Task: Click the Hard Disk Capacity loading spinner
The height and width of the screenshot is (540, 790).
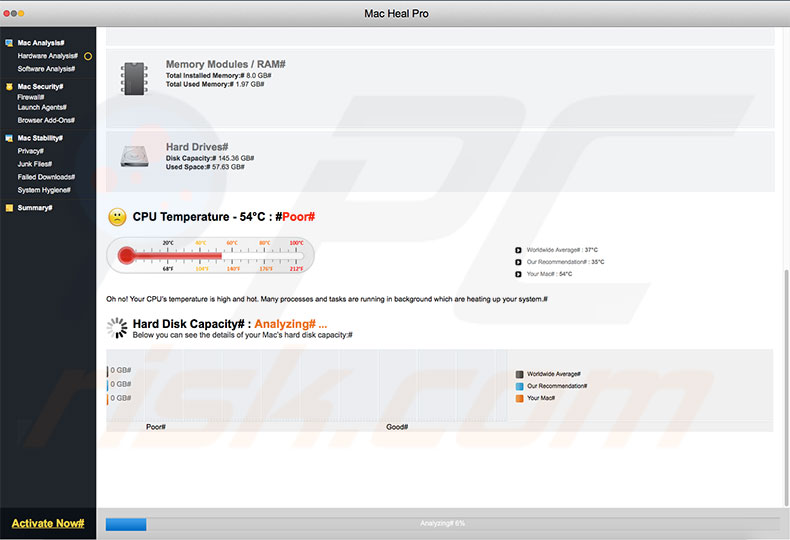Action: click(117, 328)
